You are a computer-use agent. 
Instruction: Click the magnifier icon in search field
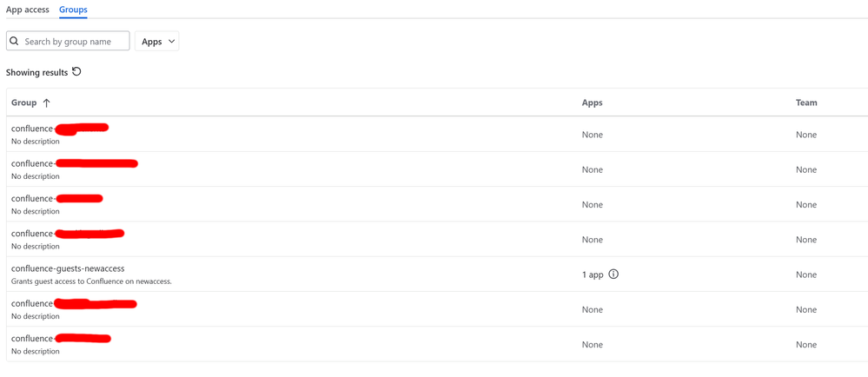(15, 41)
